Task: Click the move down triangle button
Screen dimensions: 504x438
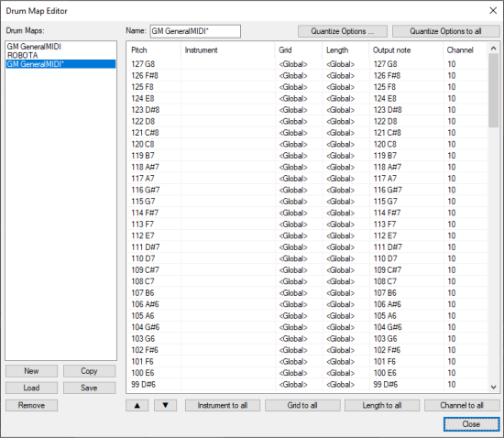Action: coord(165,405)
